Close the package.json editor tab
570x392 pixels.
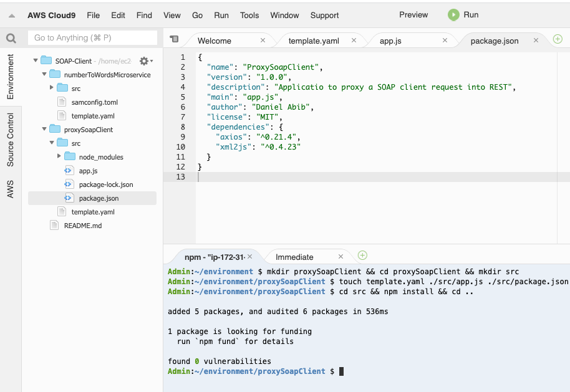pyautogui.click(x=536, y=41)
